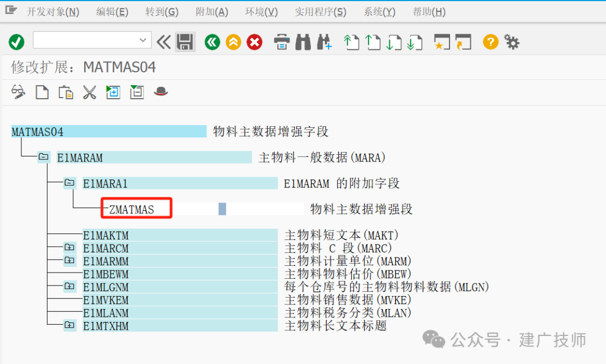
Task: Click the green Enter checkmark icon
Action: [x=17, y=42]
